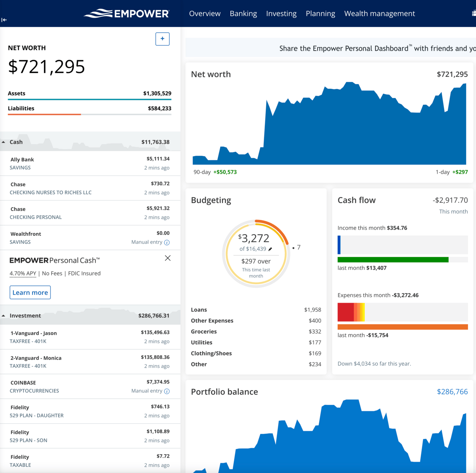Click the Share Empower Personal Dashboard banner
476x473 pixels.
[x=331, y=48]
